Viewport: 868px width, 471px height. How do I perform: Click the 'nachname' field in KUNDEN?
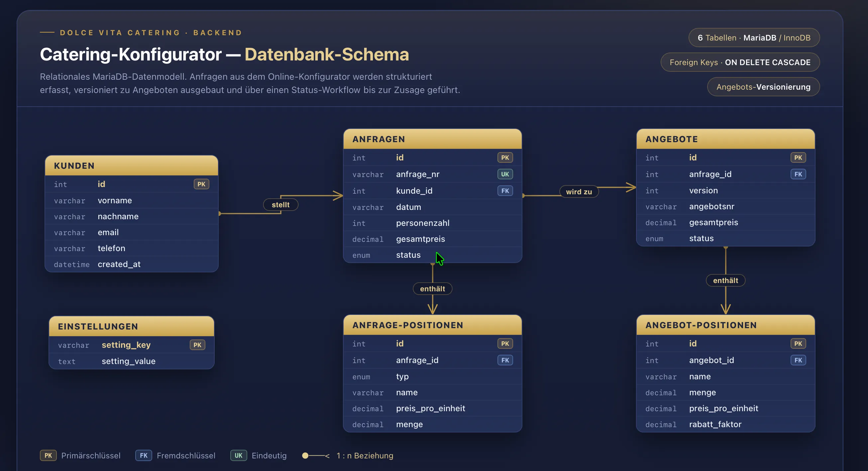point(131,216)
